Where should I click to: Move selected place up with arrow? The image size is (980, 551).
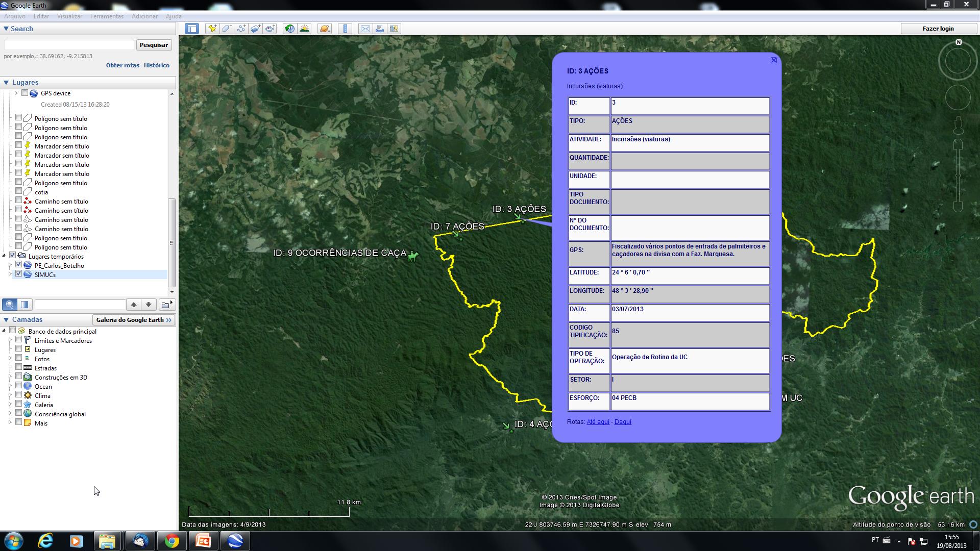click(134, 305)
